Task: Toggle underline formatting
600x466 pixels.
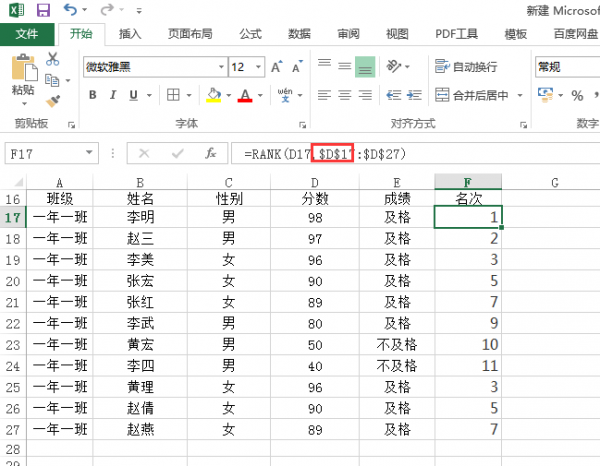Action: point(133,95)
